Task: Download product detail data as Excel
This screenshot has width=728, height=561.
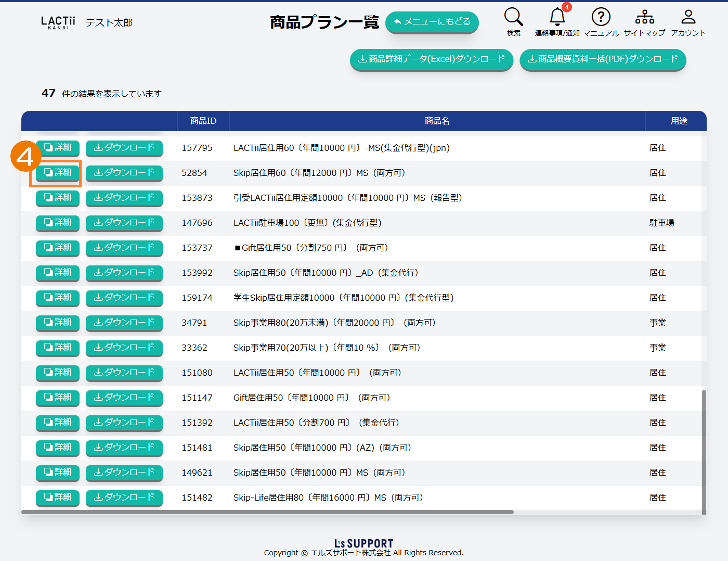Action: [432, 59]
